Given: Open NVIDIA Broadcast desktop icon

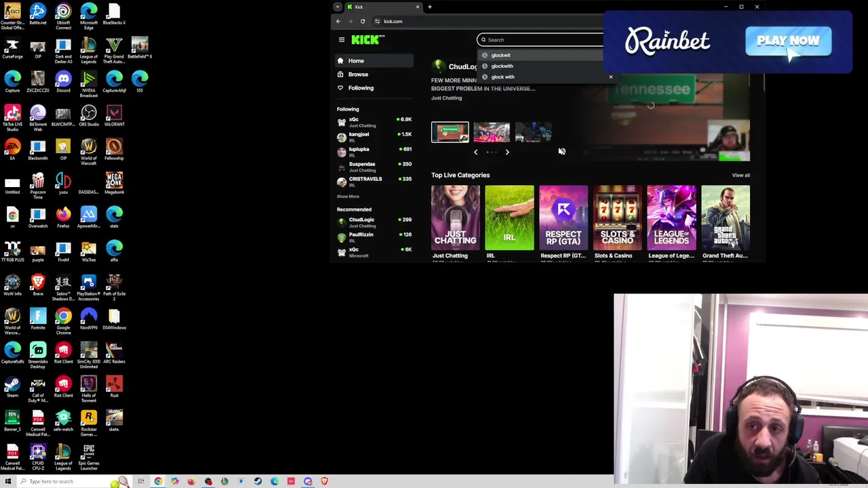Looking at the screenshot, I should [x=89, y=85].
